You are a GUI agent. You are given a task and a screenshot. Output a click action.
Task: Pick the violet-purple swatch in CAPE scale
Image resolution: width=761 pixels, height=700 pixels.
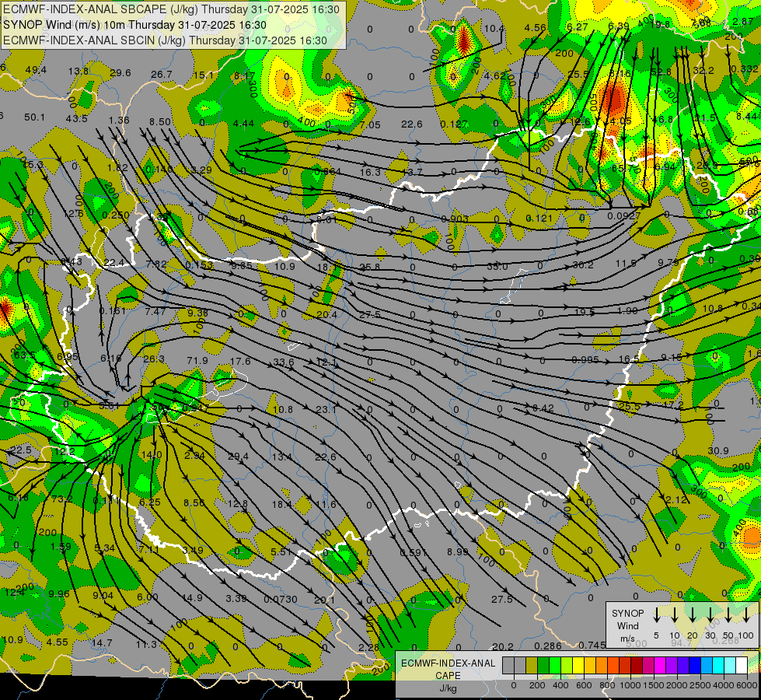(x=672, y=666)
